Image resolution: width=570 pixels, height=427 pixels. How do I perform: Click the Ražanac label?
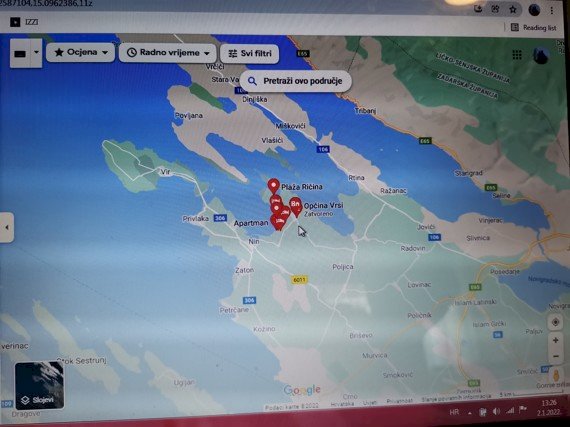(394, 191)
